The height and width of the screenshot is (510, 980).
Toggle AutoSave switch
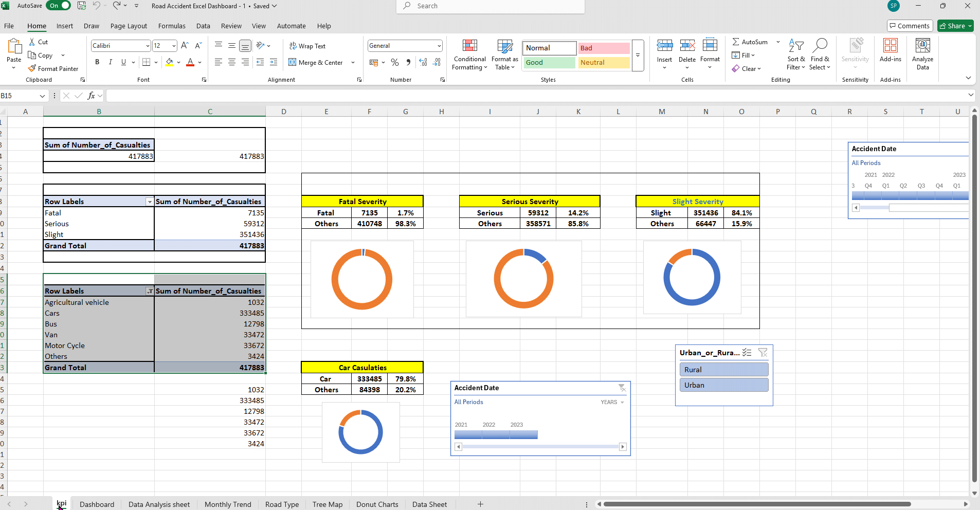(59, 6)
